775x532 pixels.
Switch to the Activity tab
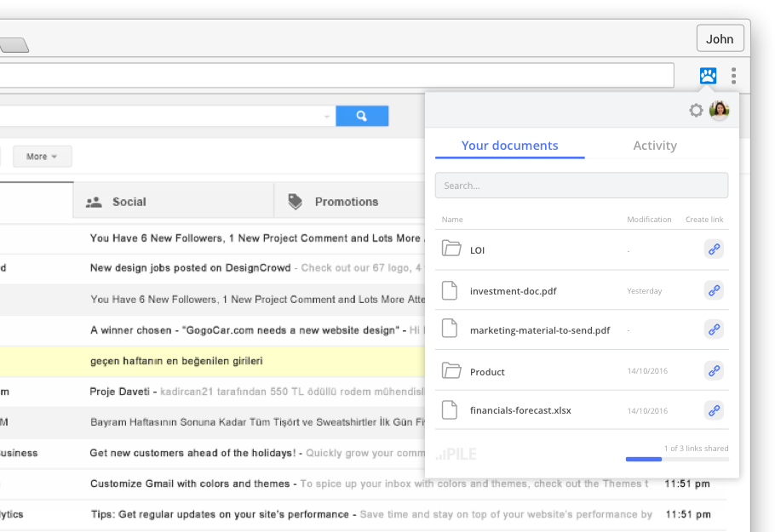click(655, 146)
